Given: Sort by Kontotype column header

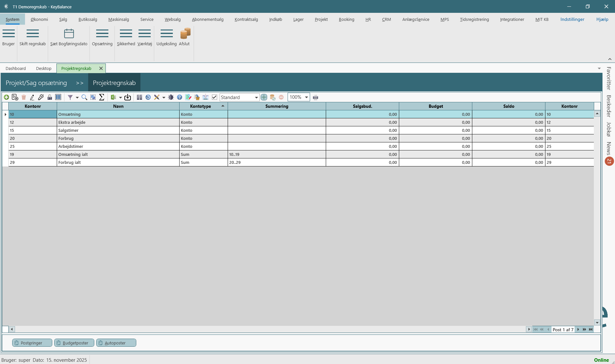Looking at the screenshot, I should 200,106.
